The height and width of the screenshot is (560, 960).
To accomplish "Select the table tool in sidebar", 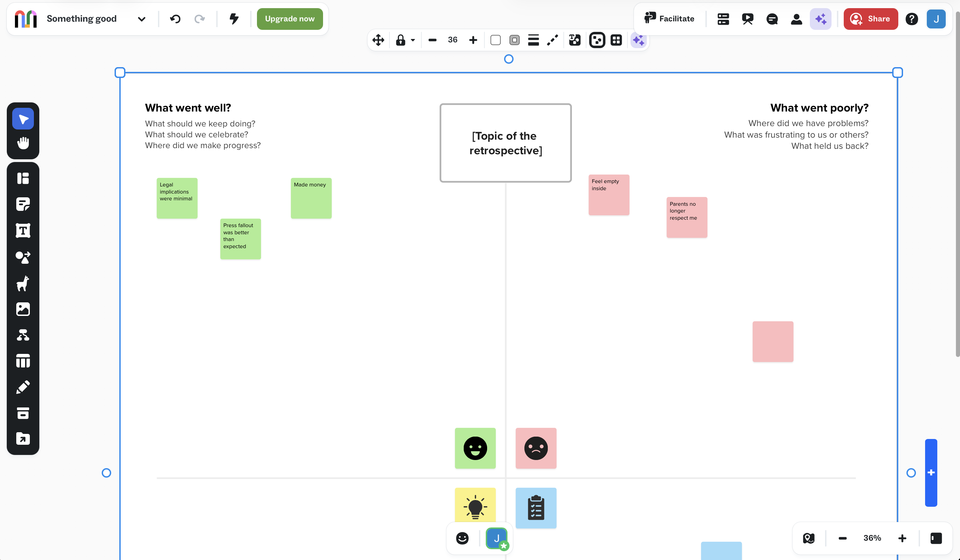I will pos(23,361).
